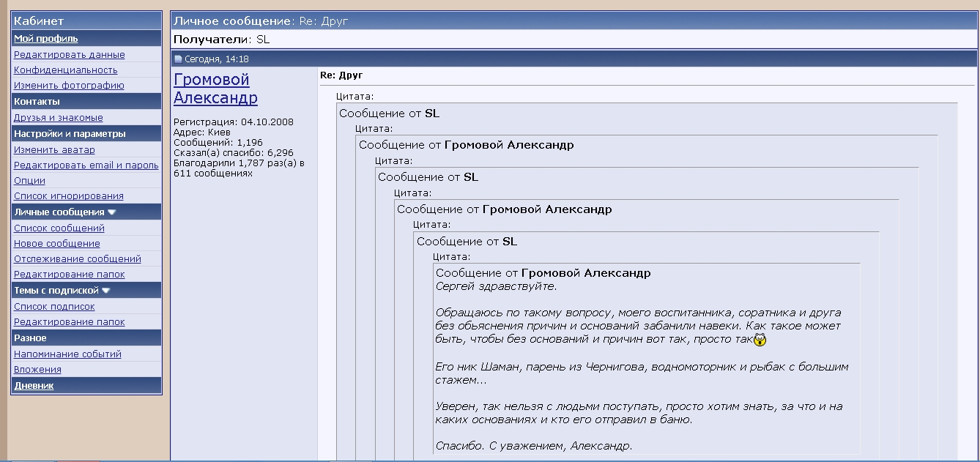Go to Конфиденциальность settings

pyautogui.click(x=65, y=70)
